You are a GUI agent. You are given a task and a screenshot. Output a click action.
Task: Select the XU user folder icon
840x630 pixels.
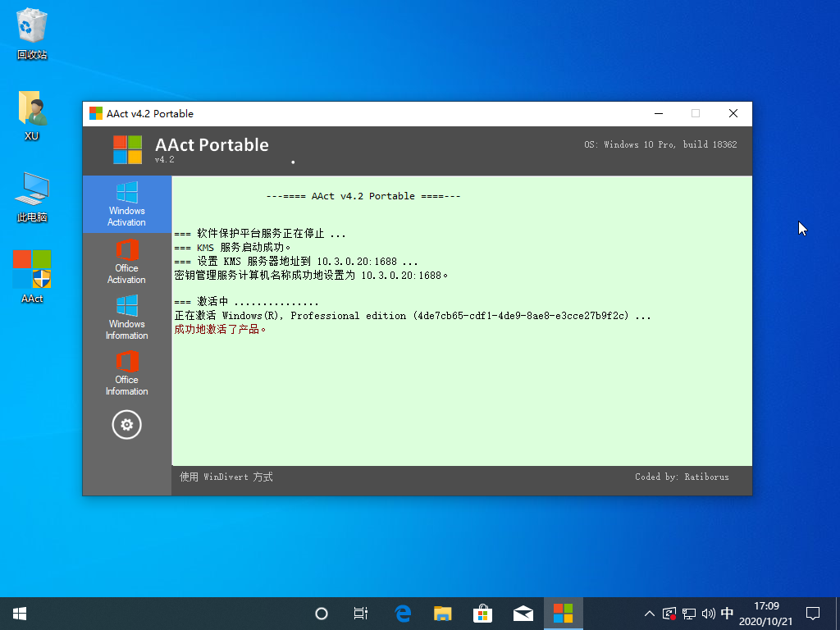[x=32, y=115]
